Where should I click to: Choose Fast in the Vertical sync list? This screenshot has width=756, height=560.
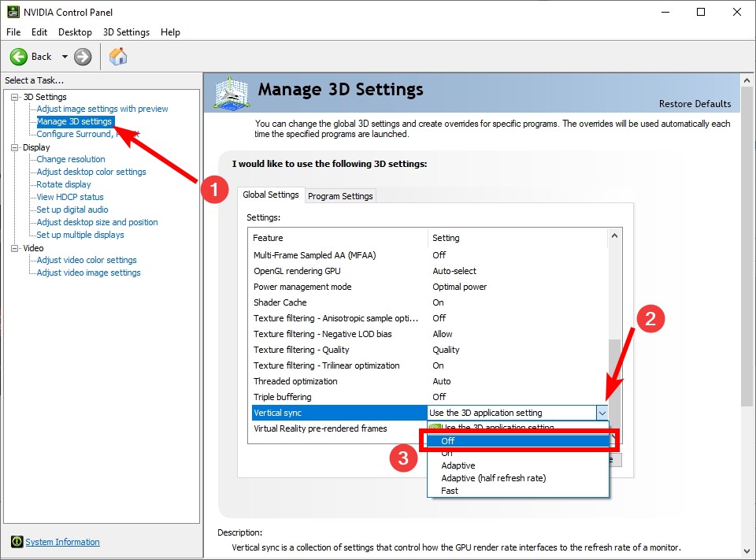click(450, 491)
